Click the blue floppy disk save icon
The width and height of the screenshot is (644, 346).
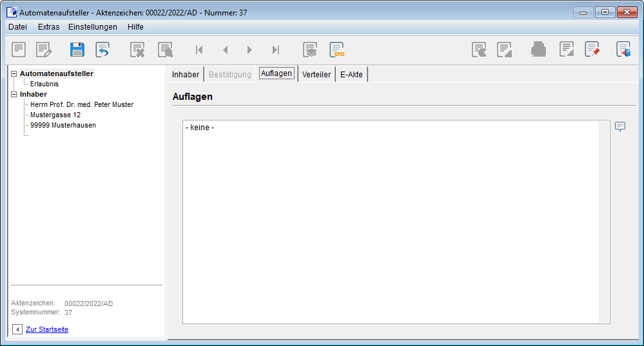(x=77, y=50)
